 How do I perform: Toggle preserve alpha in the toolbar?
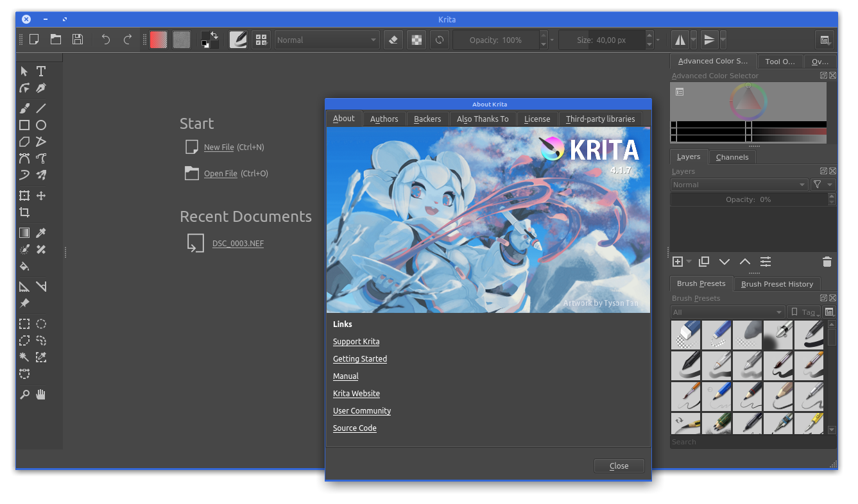tap(417, 40)
